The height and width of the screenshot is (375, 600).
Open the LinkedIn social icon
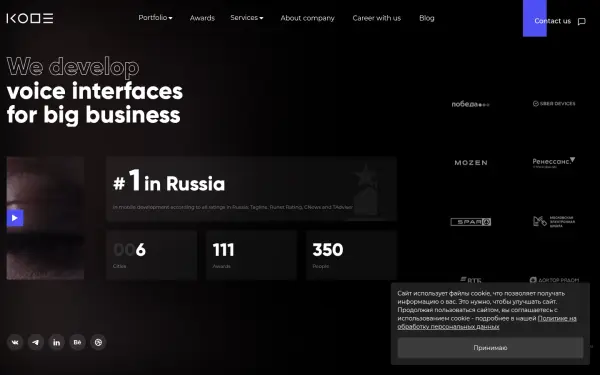[57, 342]
